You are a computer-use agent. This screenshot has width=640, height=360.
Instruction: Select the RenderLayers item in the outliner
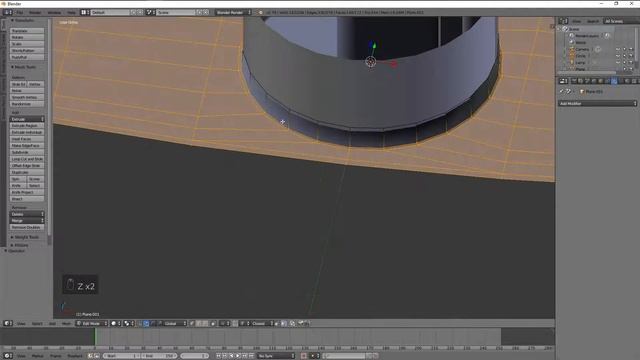tap(587, 36)
